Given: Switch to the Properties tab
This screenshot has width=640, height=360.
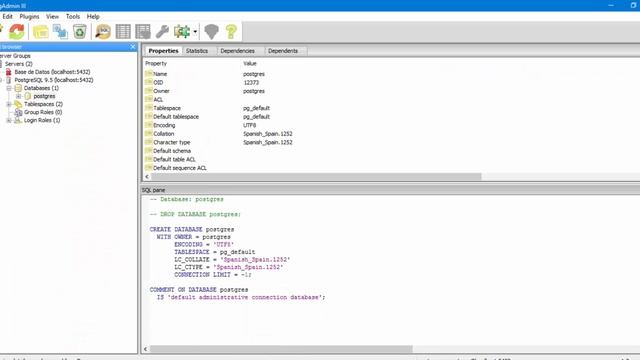Looking at the screenshot, I should (163, 51).
